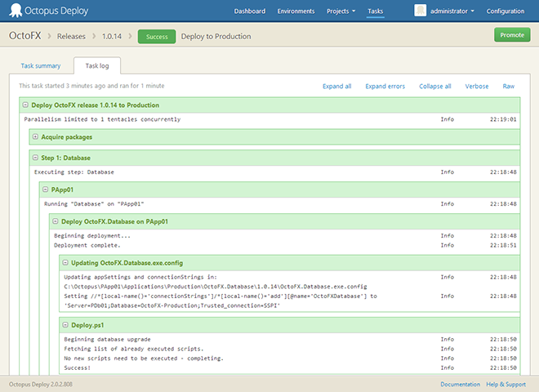Viewport: 539px width, 392px height.
Task: Click the task started 3 minutes ago text
Action: [91, 86]
